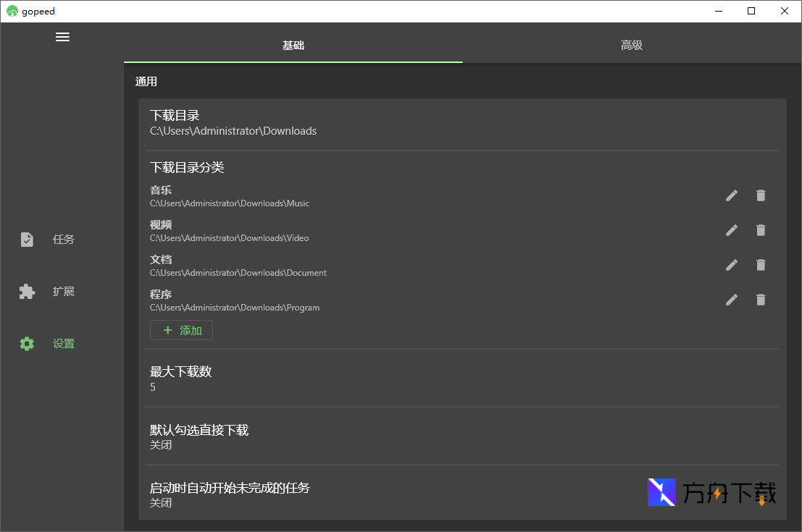Viewport: 802px width, 532px height.
Task: Click the 添加 button to add a category
Action: tap(181, 330)
